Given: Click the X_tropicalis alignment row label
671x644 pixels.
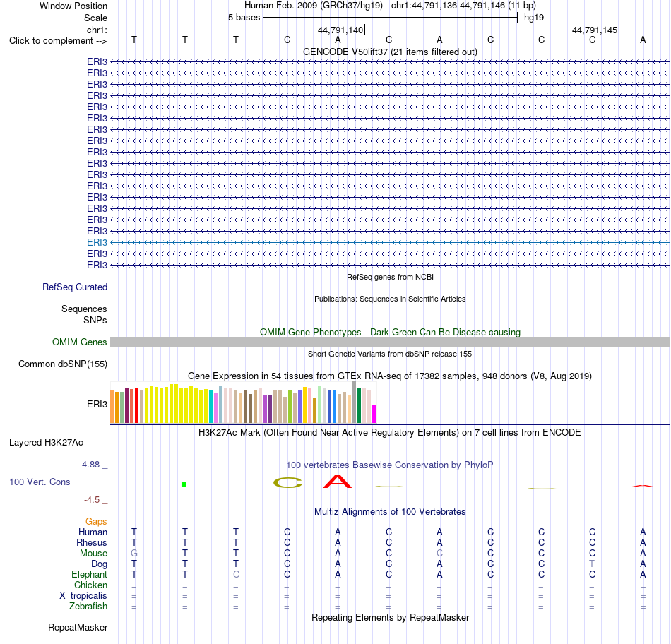Looking at the screenshot, I should coord(83,596).
